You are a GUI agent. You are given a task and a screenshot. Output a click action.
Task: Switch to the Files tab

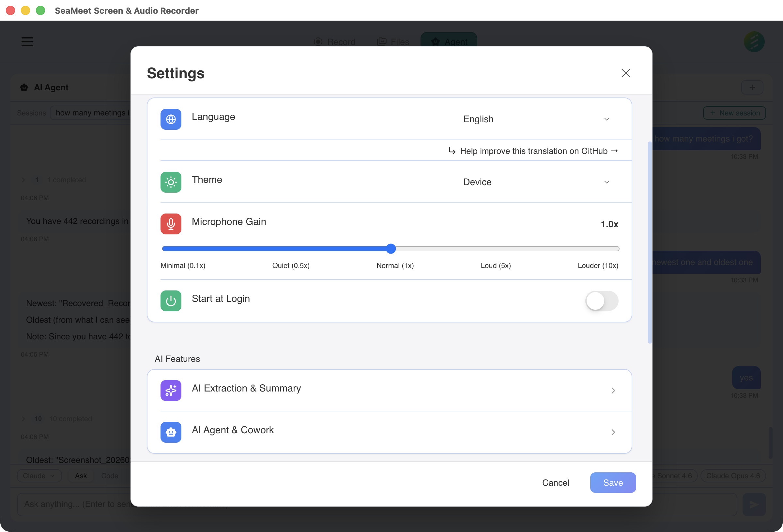(x=393, y=42)
